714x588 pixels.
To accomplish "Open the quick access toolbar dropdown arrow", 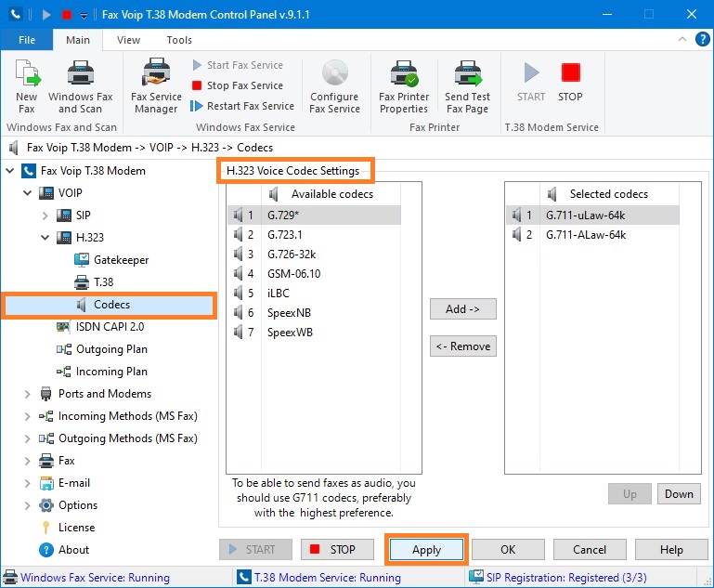I will 84,16.
